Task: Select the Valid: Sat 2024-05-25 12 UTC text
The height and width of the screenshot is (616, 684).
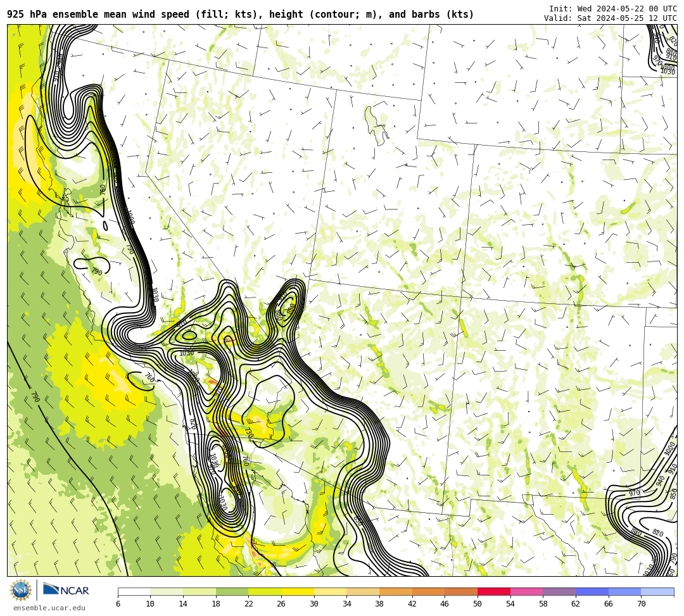Action: [x=611, y=18]
